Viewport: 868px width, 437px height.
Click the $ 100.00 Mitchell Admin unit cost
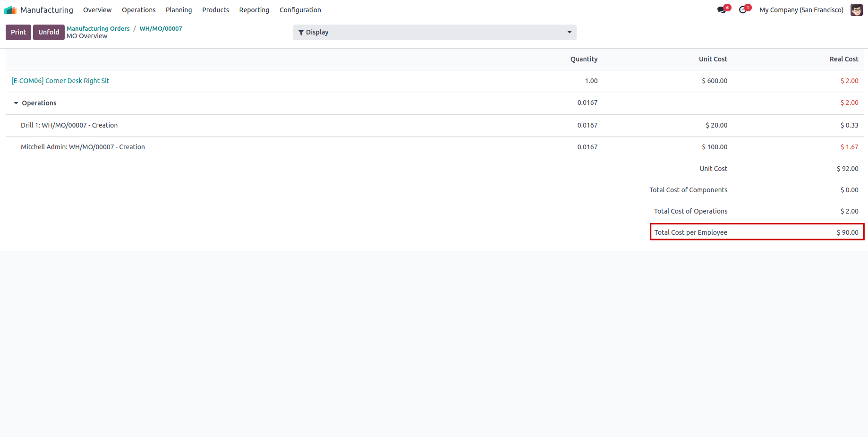pyautogui.click(x=715, y=147)
